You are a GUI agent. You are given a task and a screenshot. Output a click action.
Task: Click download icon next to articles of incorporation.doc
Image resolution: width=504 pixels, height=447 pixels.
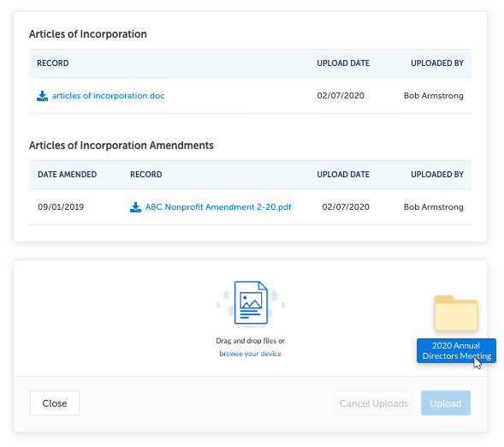(x=42, y=96)
